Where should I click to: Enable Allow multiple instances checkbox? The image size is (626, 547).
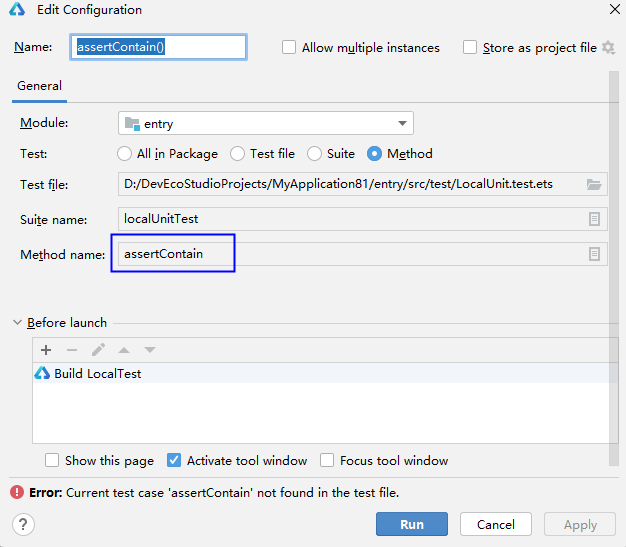(x=289, y=47)
